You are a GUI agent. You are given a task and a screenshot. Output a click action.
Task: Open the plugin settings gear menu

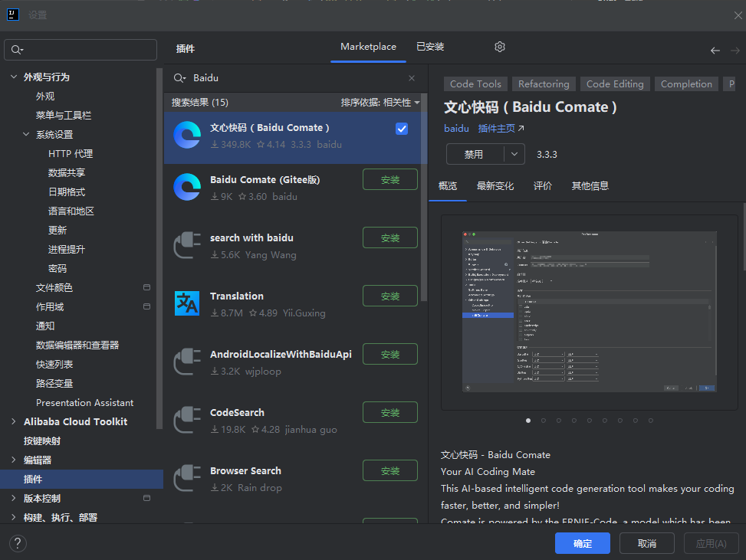pos(500,47)
